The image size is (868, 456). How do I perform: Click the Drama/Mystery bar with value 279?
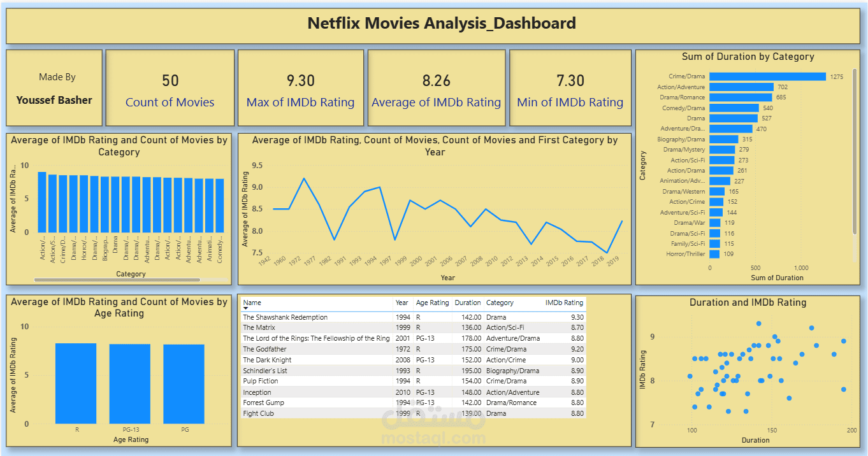(x=722, y=150)
